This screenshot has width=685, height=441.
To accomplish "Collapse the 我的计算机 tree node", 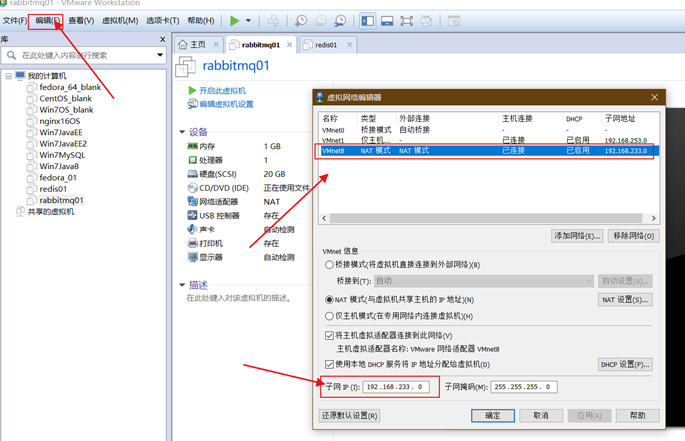I will coord(8,76).
